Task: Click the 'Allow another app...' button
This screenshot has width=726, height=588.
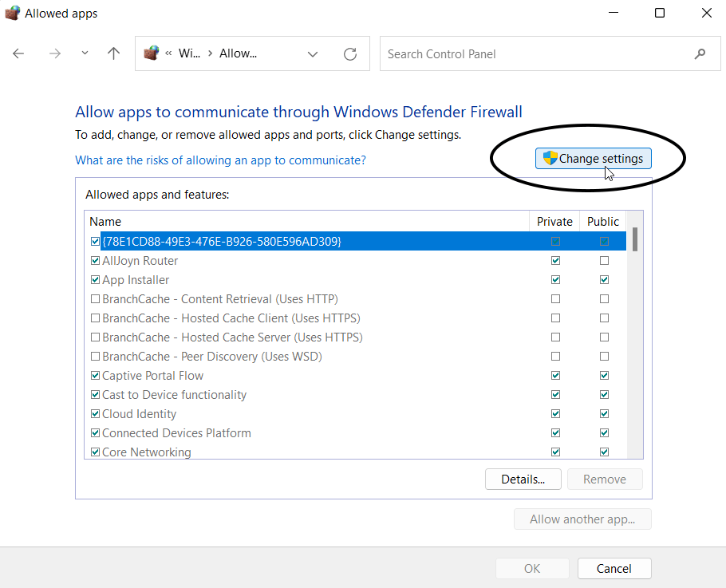Action: 582,519
